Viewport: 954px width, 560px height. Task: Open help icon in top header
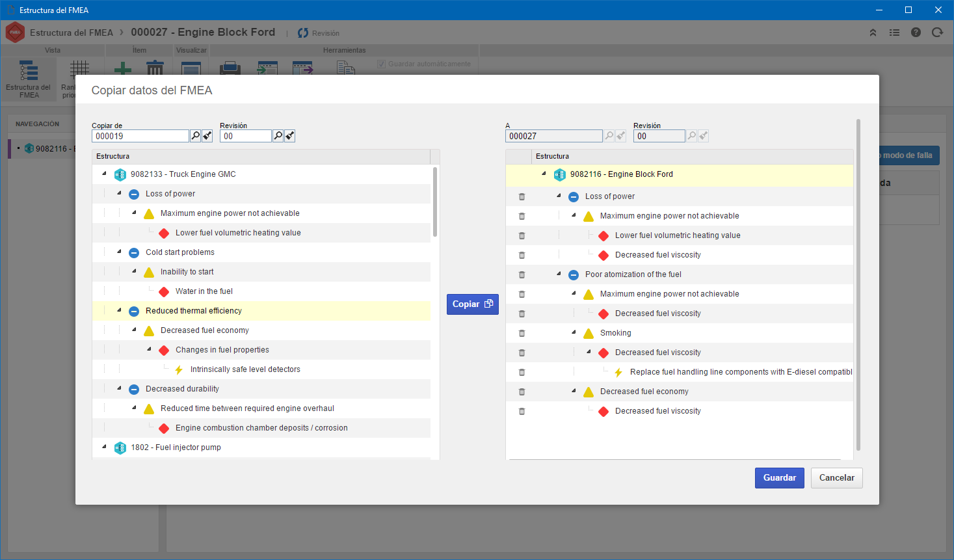[x=916, y=33]
